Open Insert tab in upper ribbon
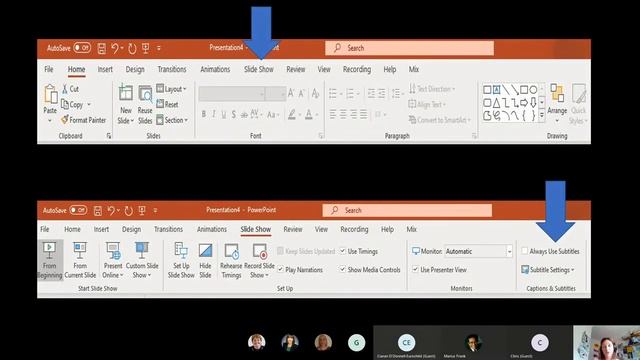This screenshot has width=640, height=360. pyautogui.click(x=105, y=69)
